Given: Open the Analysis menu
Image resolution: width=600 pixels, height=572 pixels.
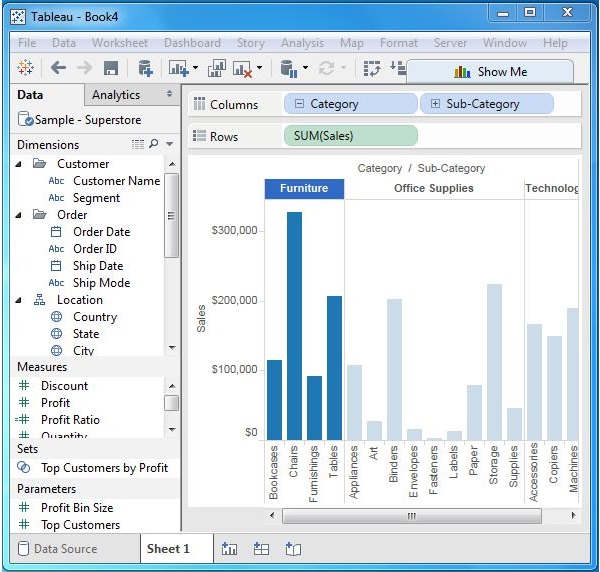Looking at the screenshot, I should pyautogui.click(x=302, y=43).
